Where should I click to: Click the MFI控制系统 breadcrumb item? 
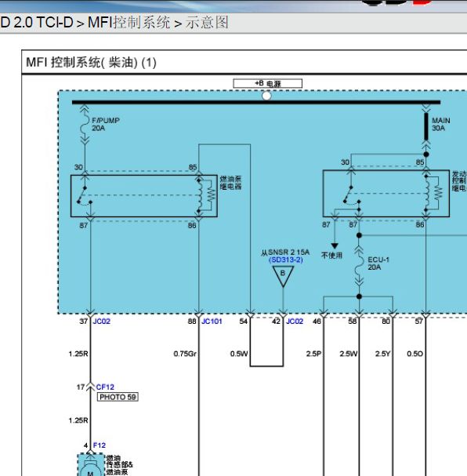click(x=129, y=23)
